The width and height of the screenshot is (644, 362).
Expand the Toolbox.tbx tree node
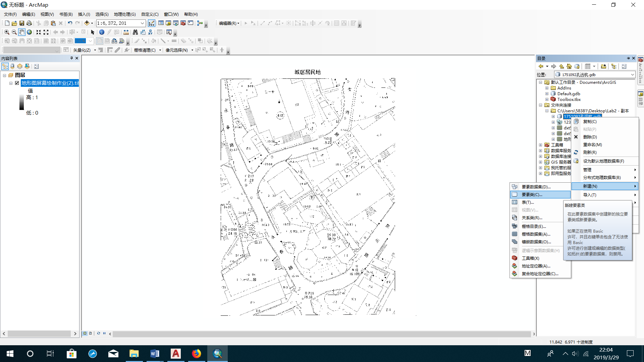click(x=547, y=100)
